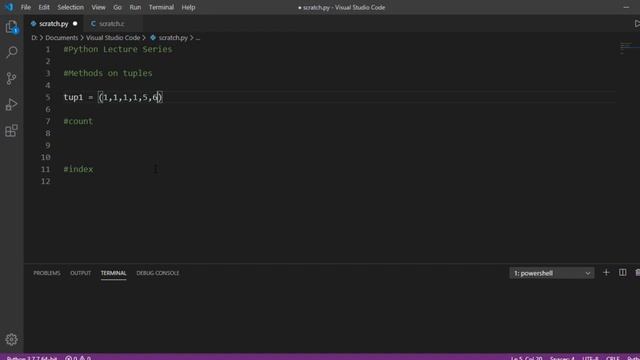
Task: Click the '#index' comment on line 11
Action: (x=78, y=169)
